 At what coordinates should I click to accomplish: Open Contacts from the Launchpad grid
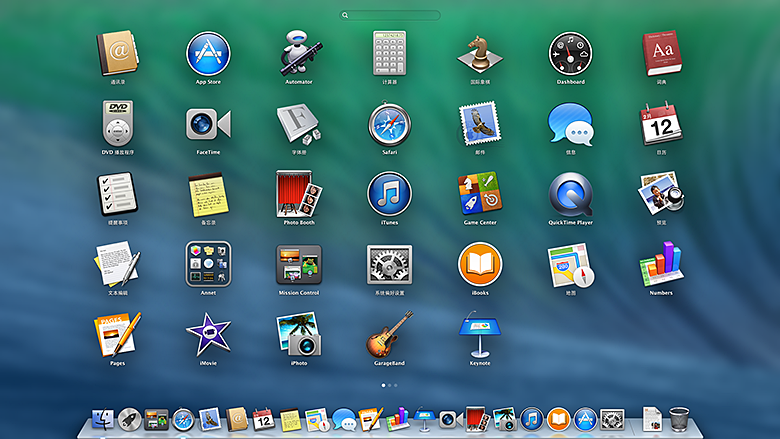tap(117, 53)
